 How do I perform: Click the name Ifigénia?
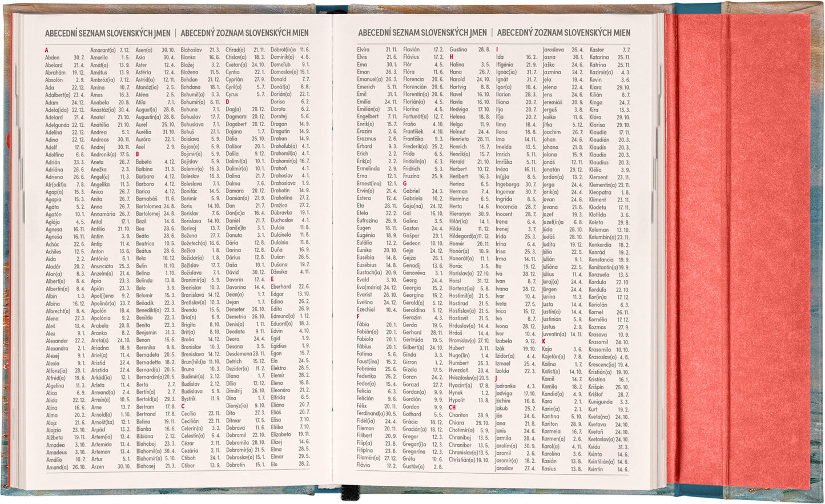coord(504,65)
